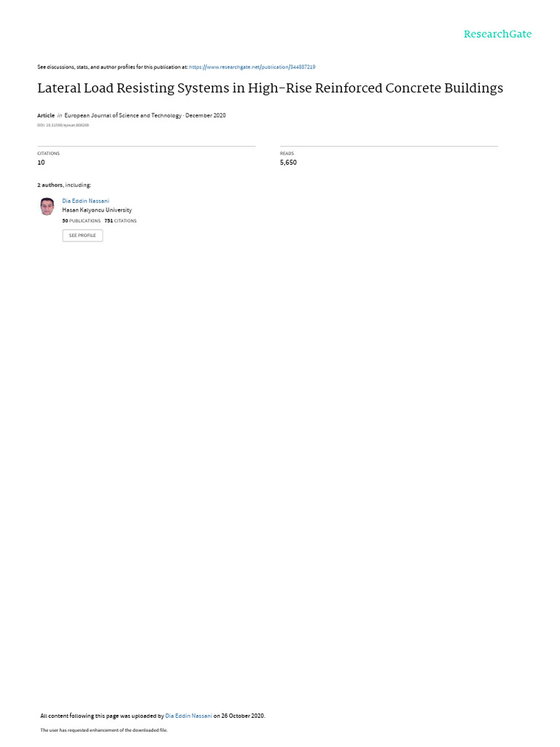Screen dimensions: 560x747
Task: Click the CITATIONS heading label
Action: pos(49,153)
